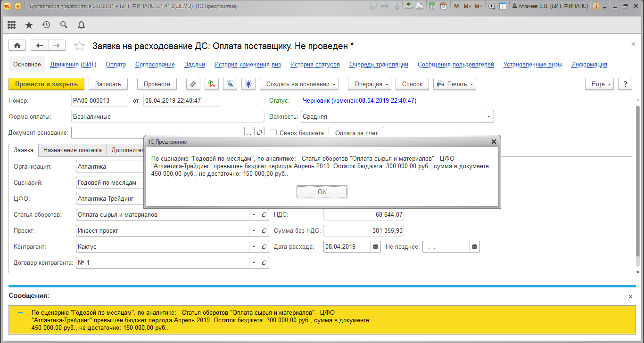Expand the Контрагент dropdown arrow
Screen dimensions: 644x343
255,246
